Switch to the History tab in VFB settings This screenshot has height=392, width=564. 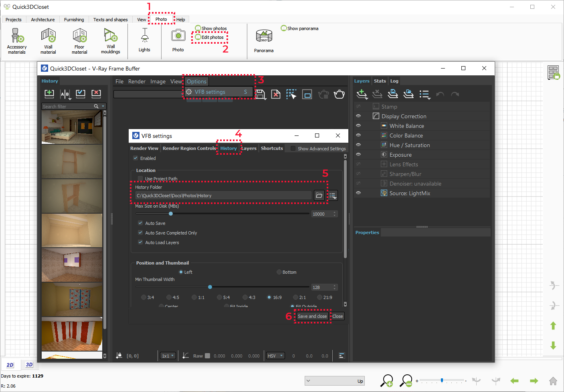tap(228, 148)
